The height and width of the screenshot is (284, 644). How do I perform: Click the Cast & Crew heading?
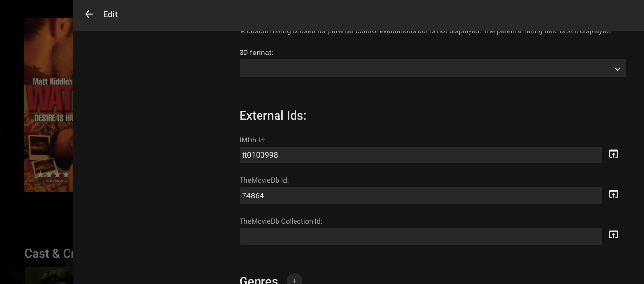click(49, 254)
